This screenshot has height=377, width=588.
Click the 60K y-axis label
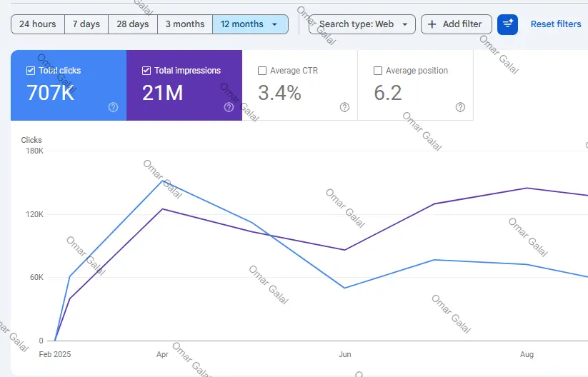36,277
